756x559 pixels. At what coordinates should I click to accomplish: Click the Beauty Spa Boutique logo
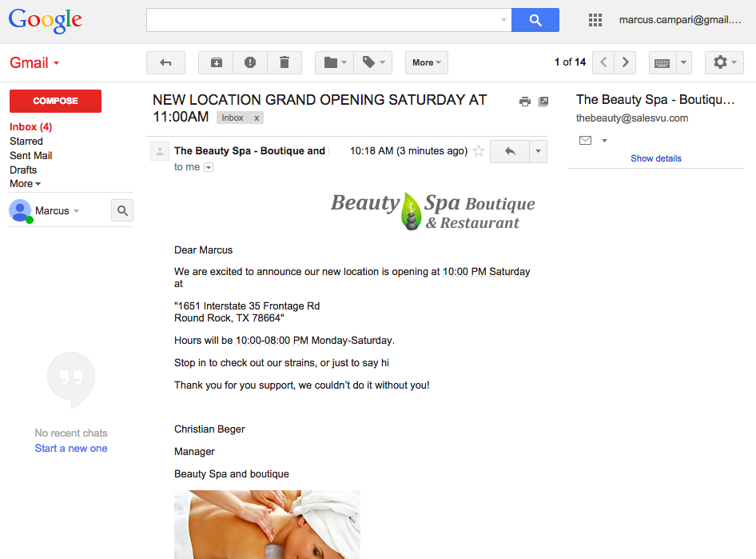[x=432, y=211]
